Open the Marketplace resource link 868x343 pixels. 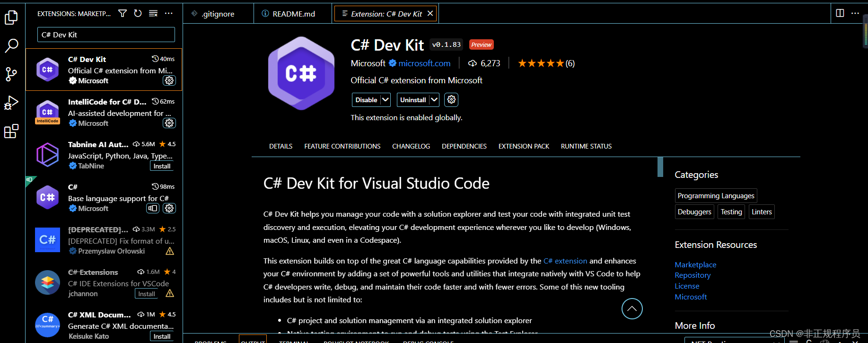pyautogui.click(x=695, y=264)
